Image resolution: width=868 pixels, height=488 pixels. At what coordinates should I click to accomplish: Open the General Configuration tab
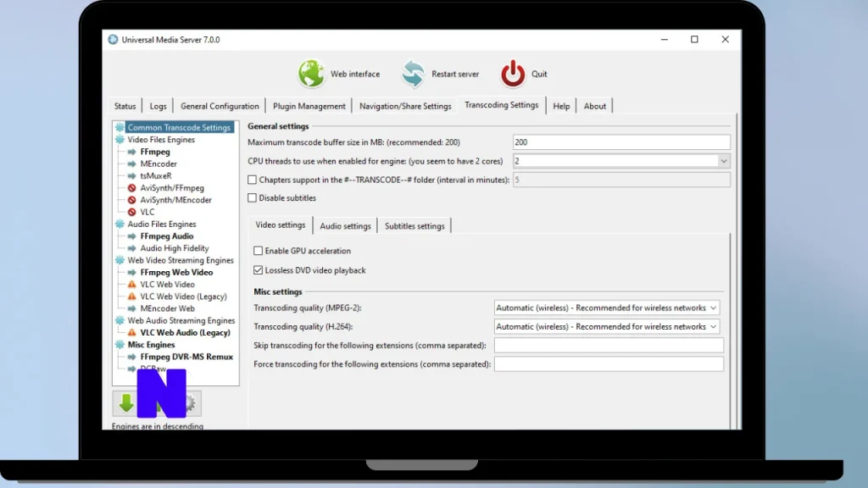click(x=220, y=106)
